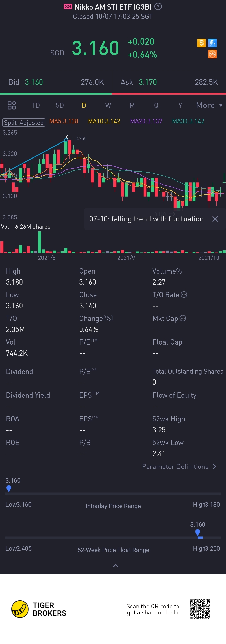Click info icon beside Mkt Cap
Image resolution: width=226 pixels, height=644 pixels.
pyautogui.click(x=183, y=318)
